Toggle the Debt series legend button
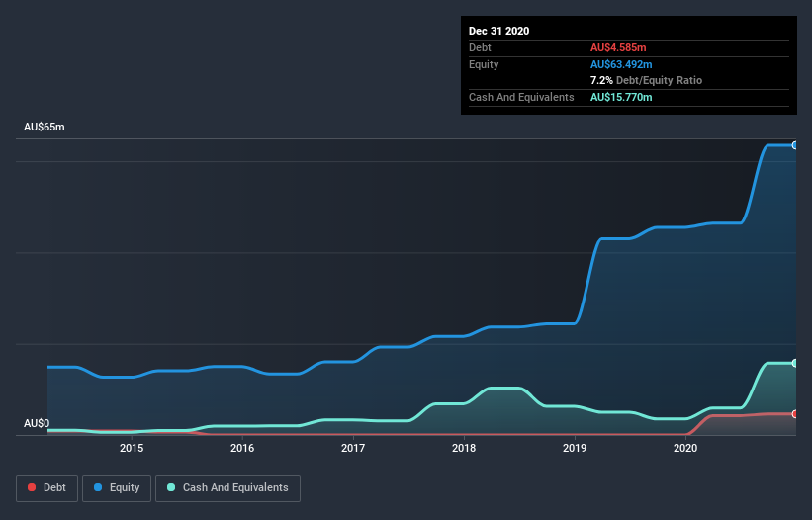The height and width of the screenshot is (520, 812). coord(46,488)
